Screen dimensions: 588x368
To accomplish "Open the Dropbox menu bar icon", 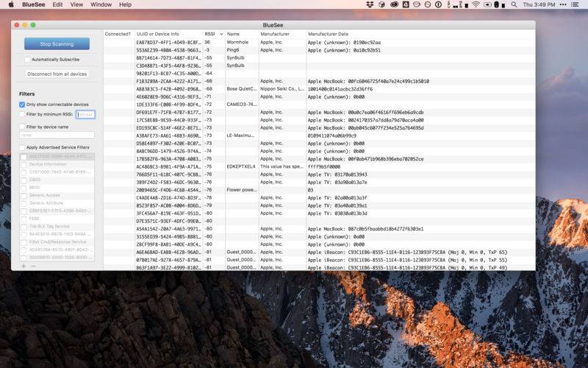I will tap(370, 4).
